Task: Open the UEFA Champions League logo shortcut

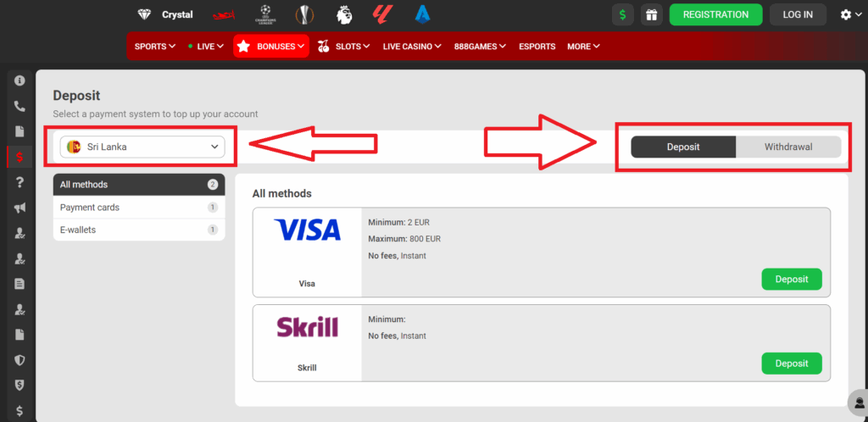Action: tap(264, 15)
